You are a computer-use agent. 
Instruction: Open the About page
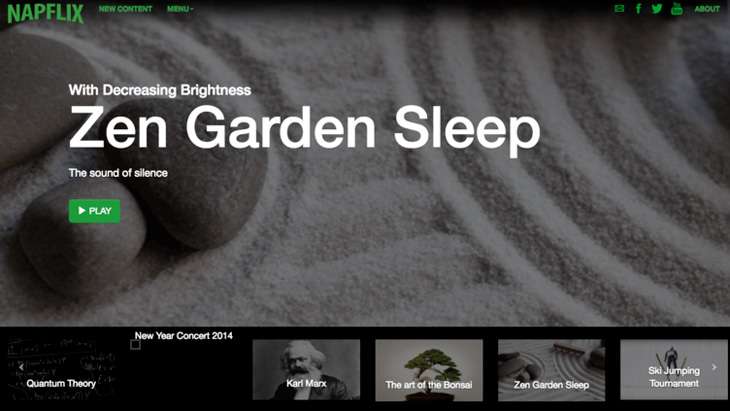coord(707,9)
